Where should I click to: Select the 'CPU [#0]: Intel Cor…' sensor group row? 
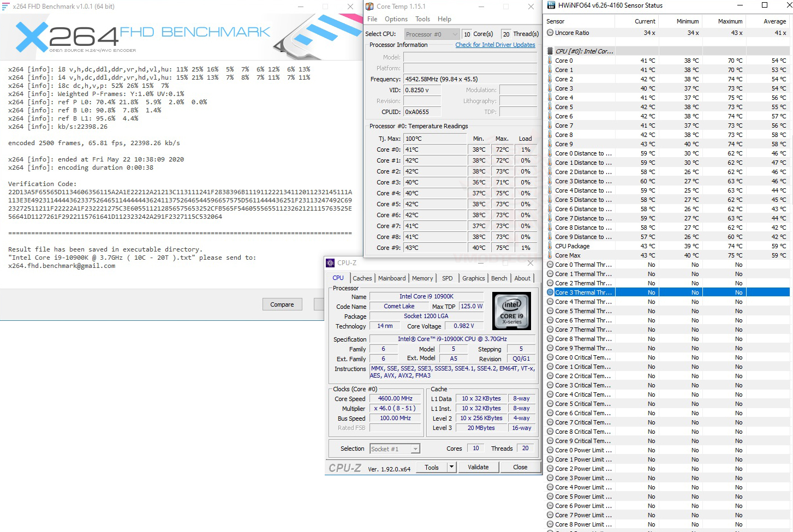click(x=667, y=51)
